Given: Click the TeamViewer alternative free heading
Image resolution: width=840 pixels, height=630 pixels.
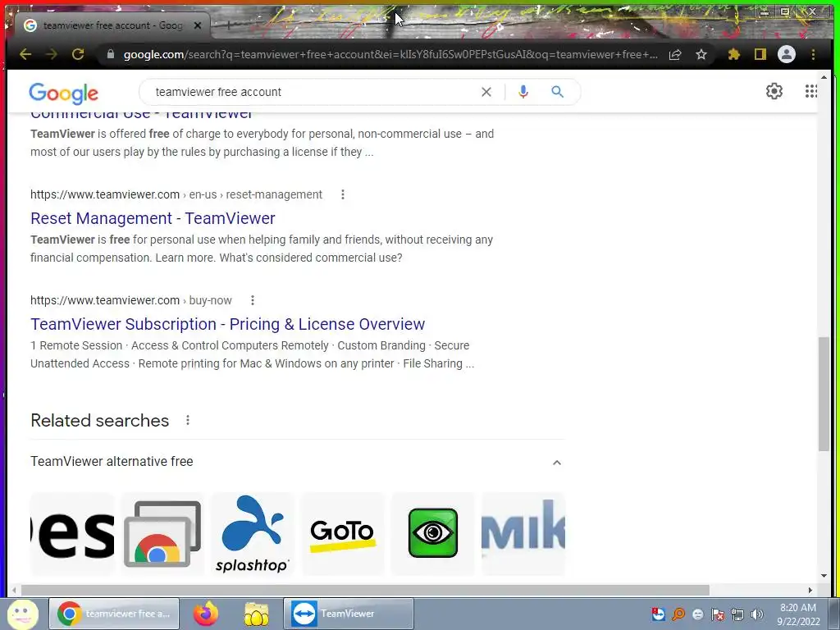Looking at the screenshot, I should pos(112,461).
